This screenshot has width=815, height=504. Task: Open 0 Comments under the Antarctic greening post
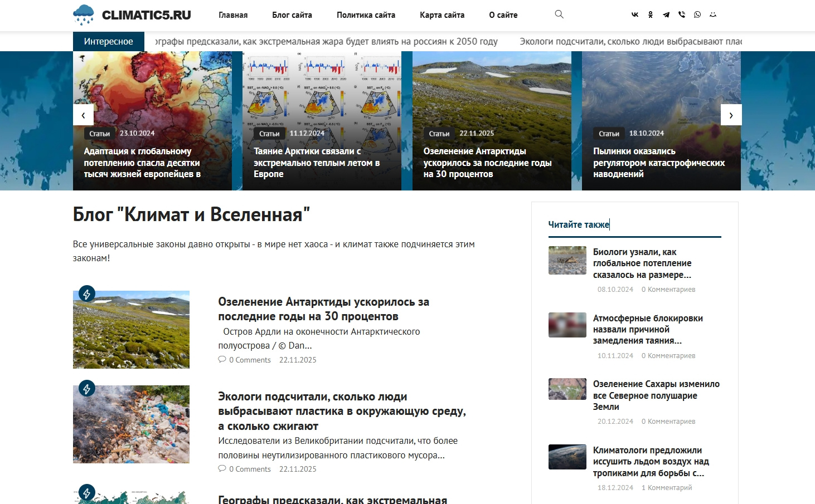(245, 360)
